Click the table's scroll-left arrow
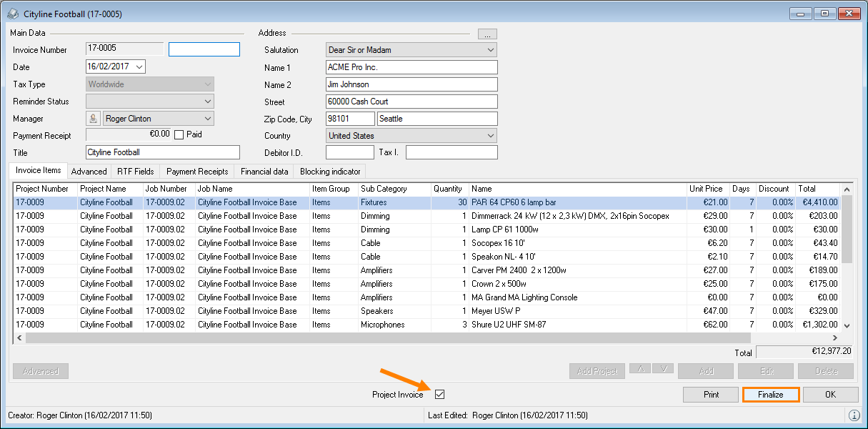The width and height of the screenshot is (868, 429). coord(19,337)
